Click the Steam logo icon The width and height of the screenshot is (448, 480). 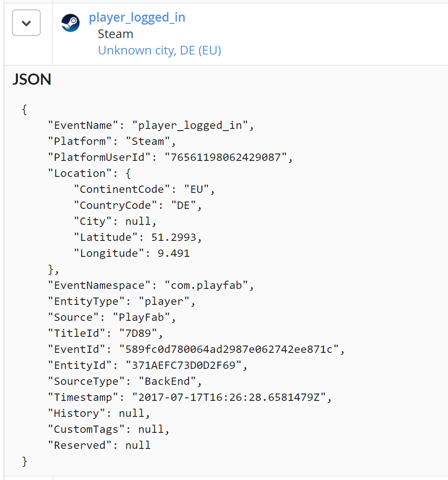[x=70, y=22]
